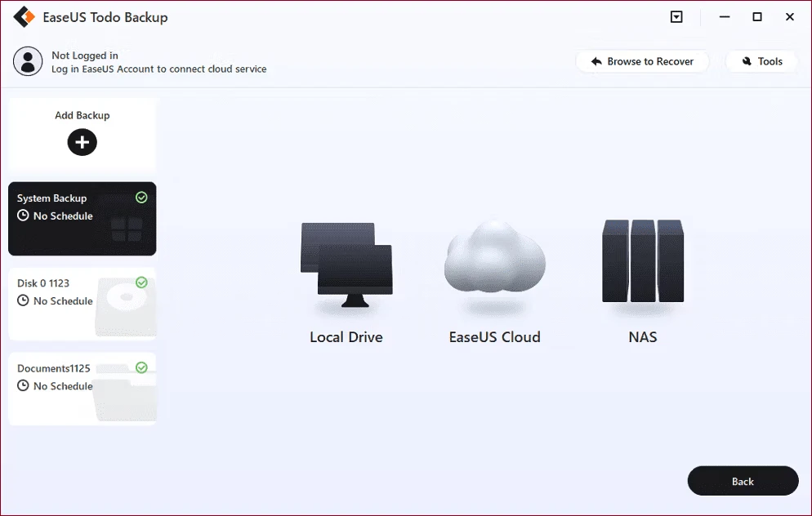Click the EaseUS Todo Backup logo
Image resolution: width=812 pixels, height=516 pixels.
tap(25, 17)
